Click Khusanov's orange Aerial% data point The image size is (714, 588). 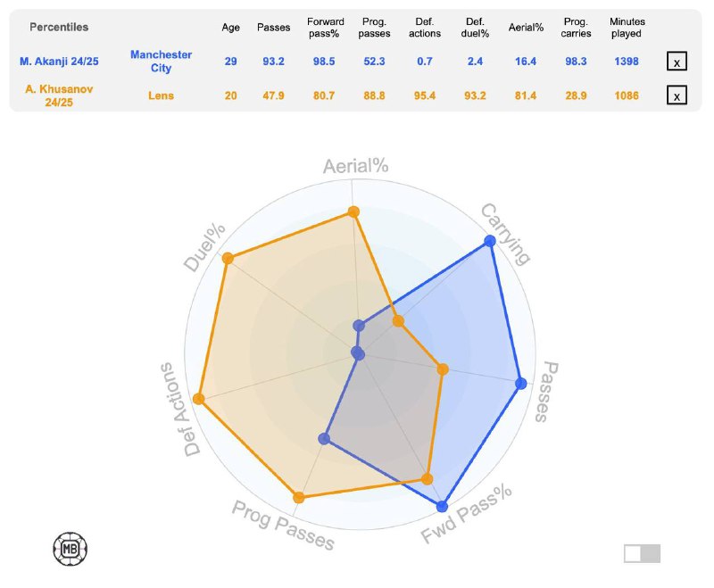tap(353, 211)
